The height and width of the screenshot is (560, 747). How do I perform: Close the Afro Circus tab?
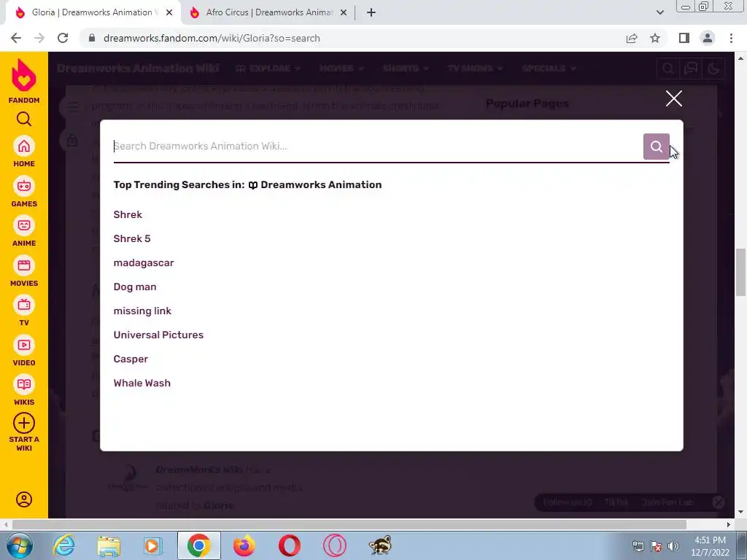coord(344,12)
